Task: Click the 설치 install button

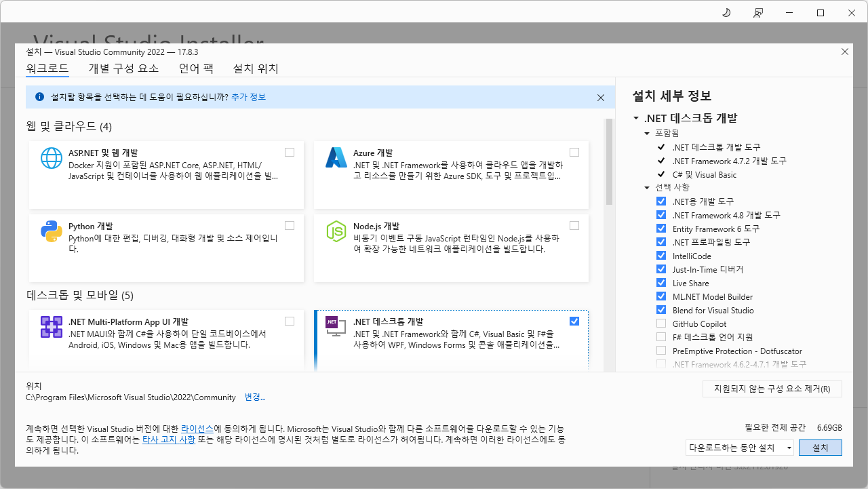Action: pyautogui.click(x=821, y=448)
